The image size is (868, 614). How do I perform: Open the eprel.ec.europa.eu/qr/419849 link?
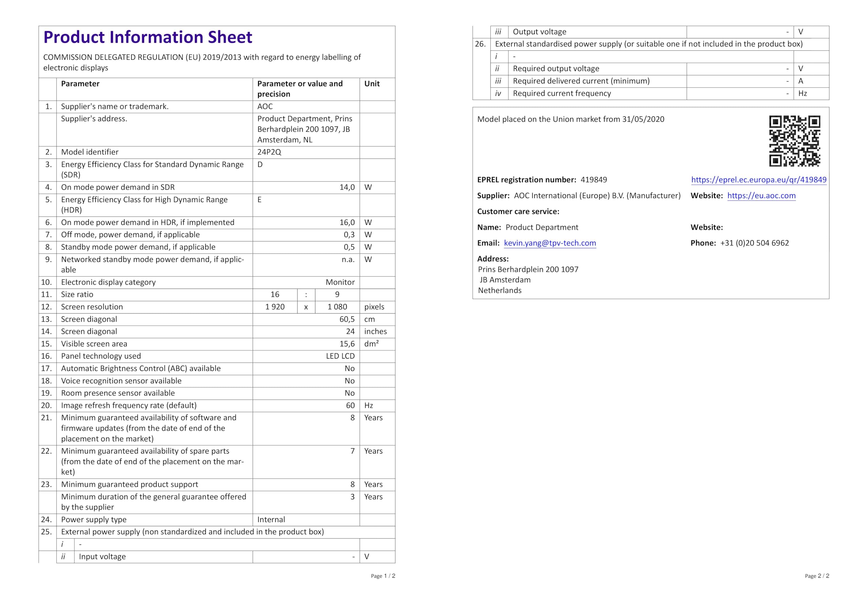pyautogui.click(x=758, y=180)
